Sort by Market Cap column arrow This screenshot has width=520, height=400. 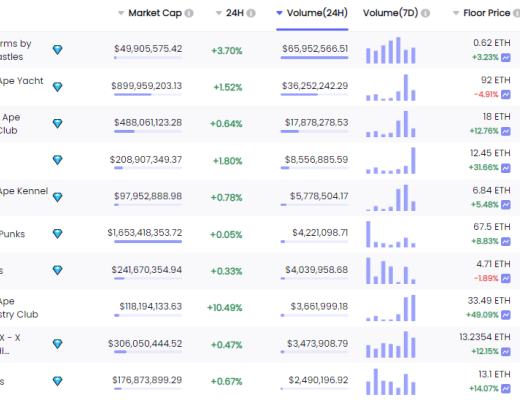[121, 13]
